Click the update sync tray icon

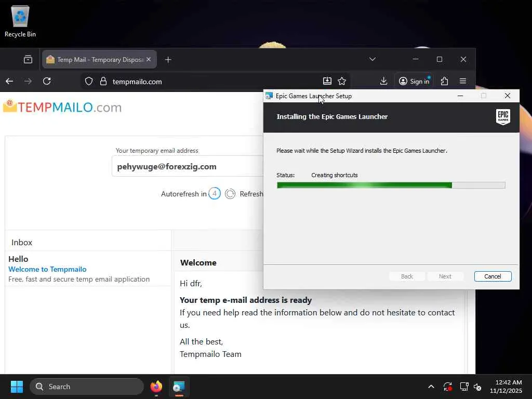pos(447,387)
